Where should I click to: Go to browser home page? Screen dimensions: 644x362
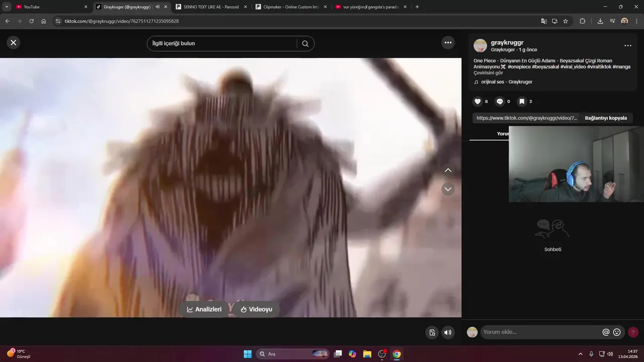click(x=44, y=21)
